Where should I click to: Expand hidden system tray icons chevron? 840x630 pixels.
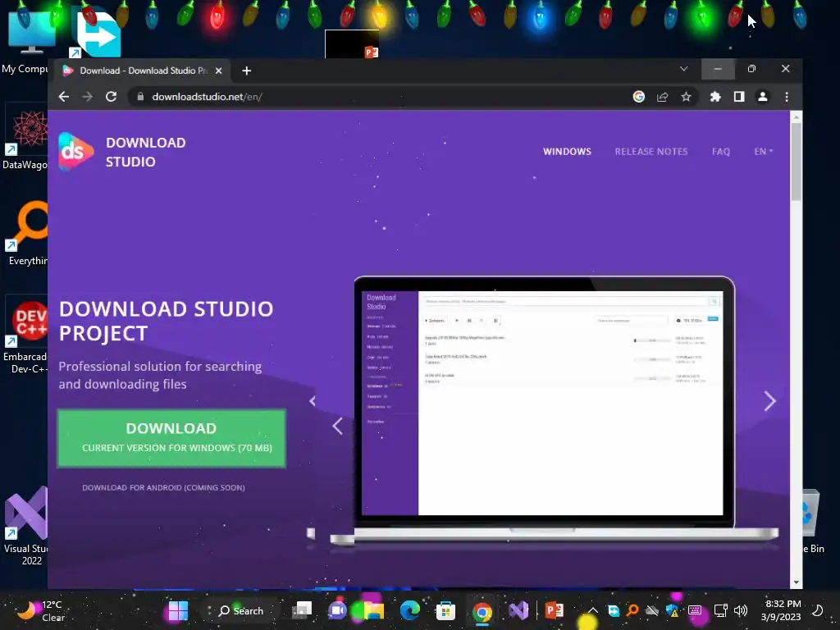593,610
